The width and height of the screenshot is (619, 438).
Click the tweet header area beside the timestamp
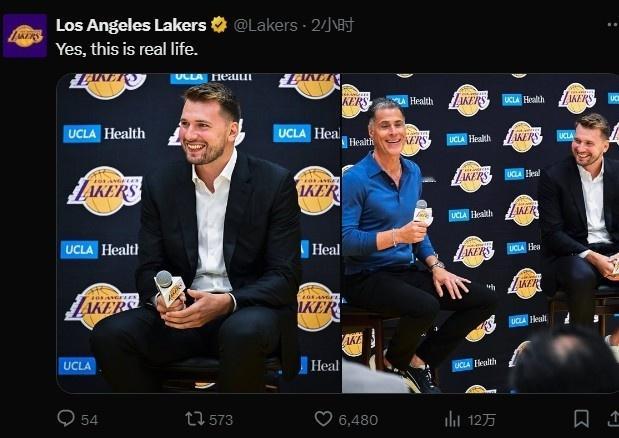tap(480, 25)
